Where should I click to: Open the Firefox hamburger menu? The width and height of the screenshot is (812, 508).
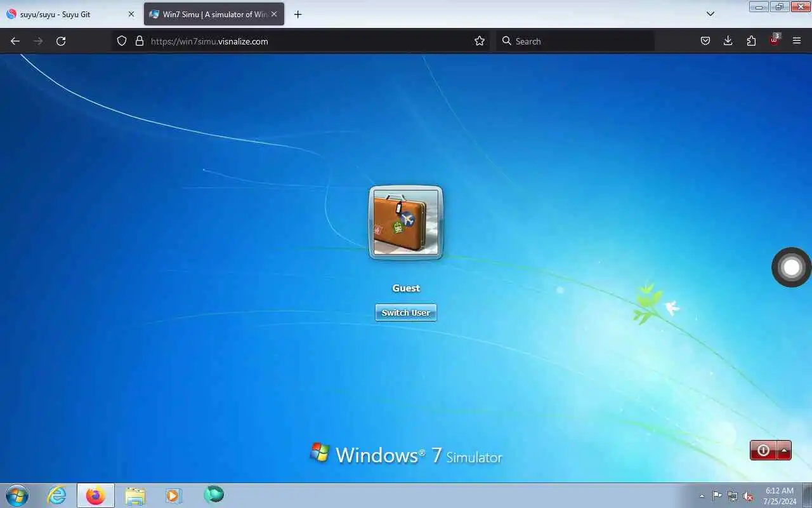pyautogui.click(x=797, y=41)
